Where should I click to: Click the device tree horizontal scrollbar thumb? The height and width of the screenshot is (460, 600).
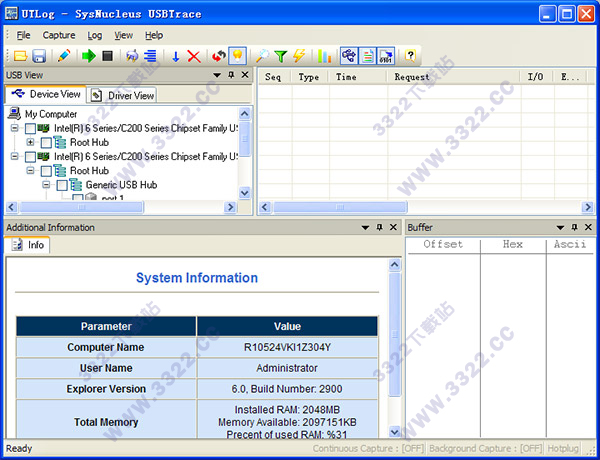point(82,207)
